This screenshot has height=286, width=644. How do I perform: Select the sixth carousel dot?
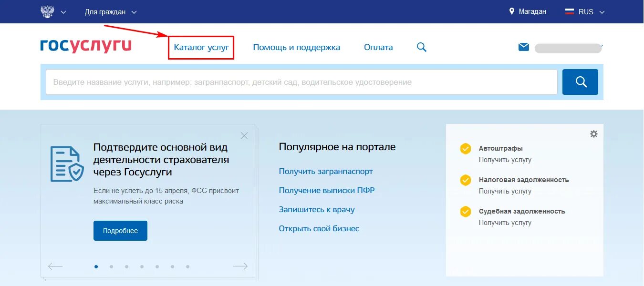(173, 266)
